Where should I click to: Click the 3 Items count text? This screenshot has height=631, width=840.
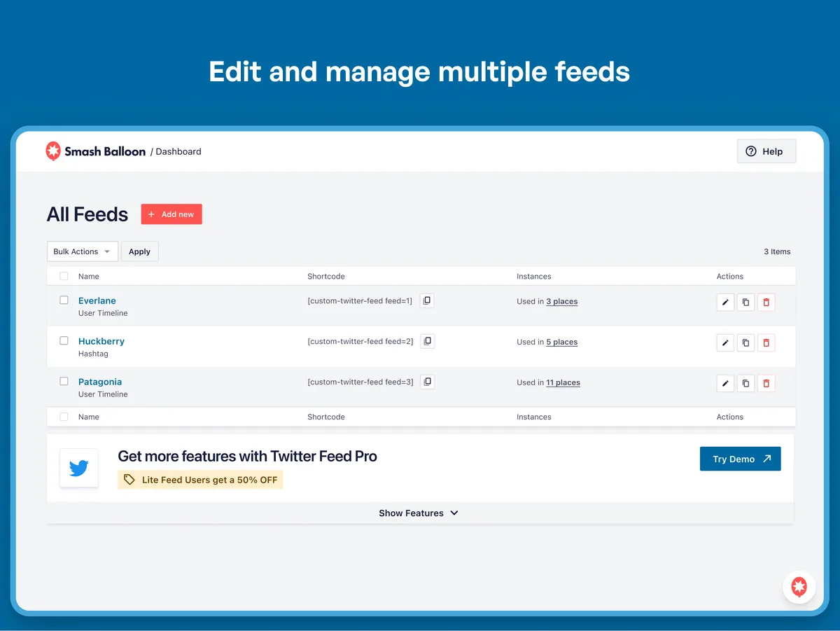(x=777, y=251)
